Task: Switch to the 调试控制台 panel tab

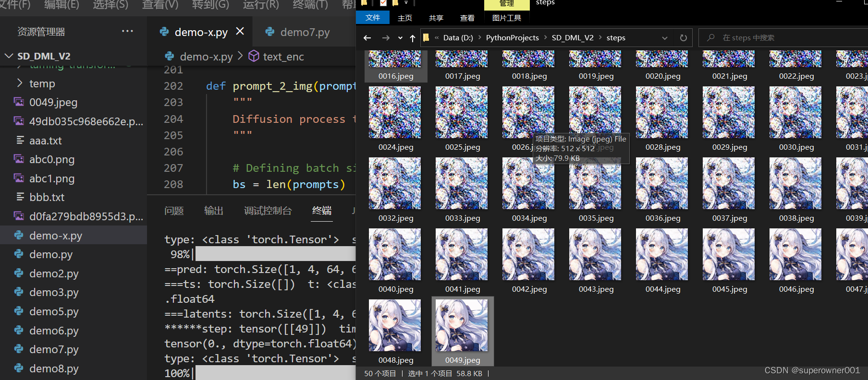Action: [268, 211]
